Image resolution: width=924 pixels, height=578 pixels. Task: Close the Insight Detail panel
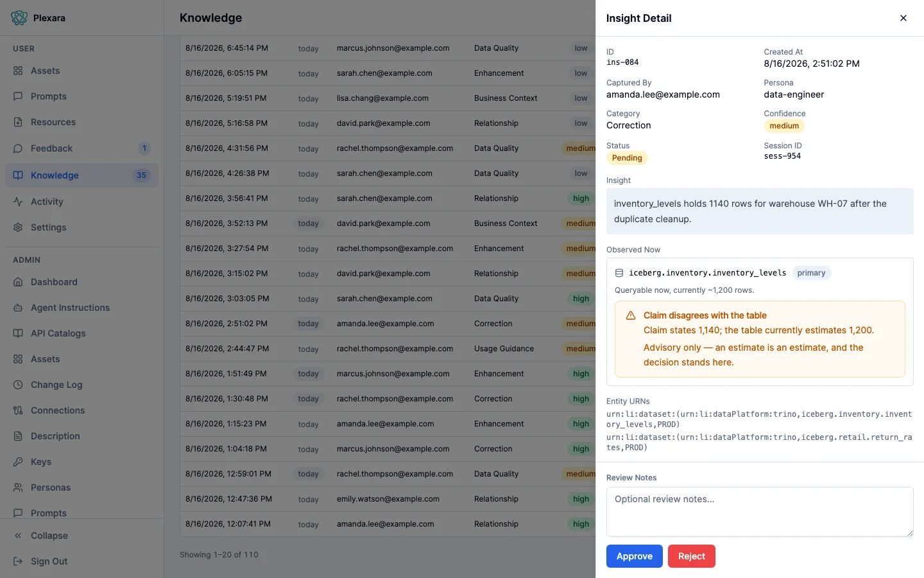point(903,18)
